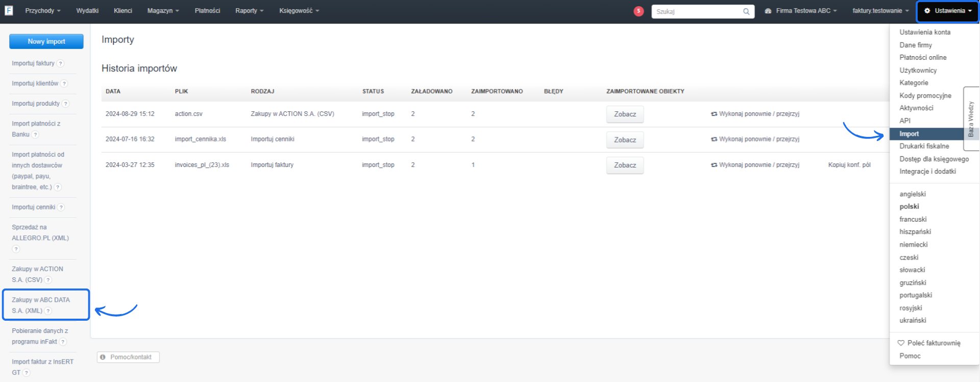Click help icon next to Importuj cenniki

61,207
